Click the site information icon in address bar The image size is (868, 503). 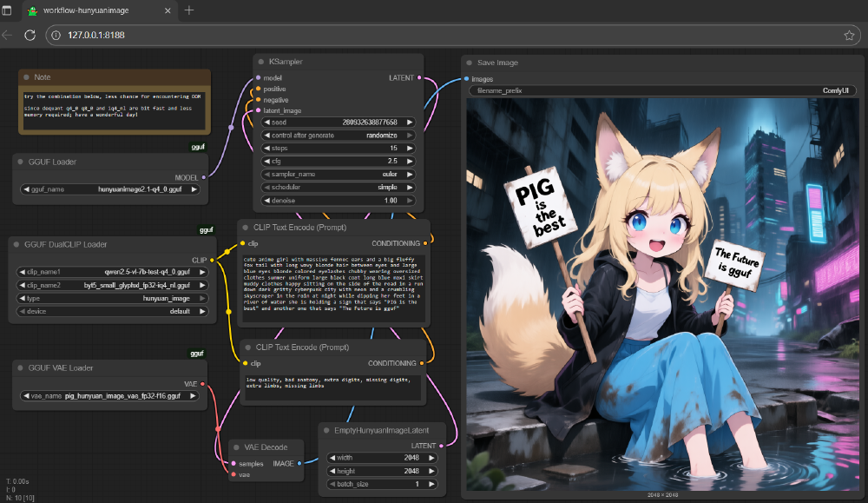56,36
